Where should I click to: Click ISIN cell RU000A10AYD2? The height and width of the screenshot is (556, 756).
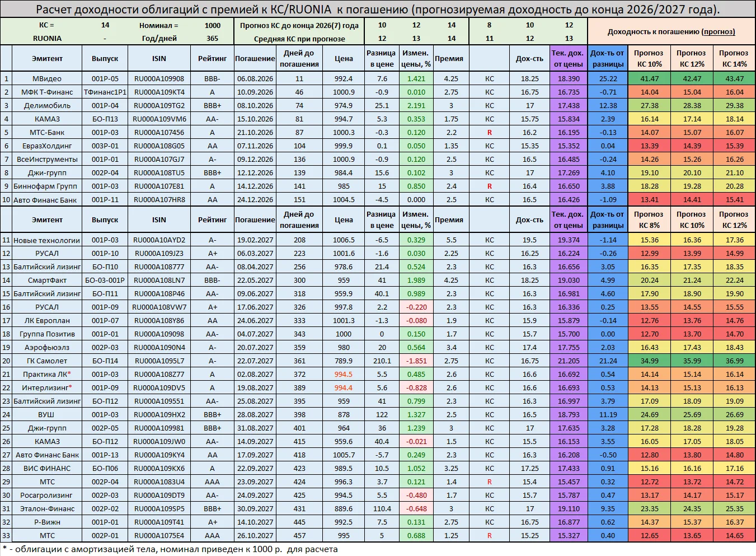coord(159,240)
